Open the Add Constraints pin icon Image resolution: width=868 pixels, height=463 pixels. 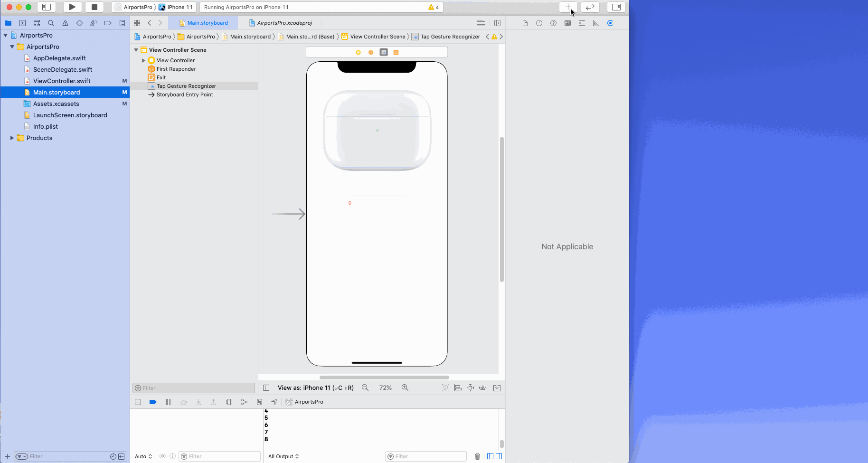(470, 387)
